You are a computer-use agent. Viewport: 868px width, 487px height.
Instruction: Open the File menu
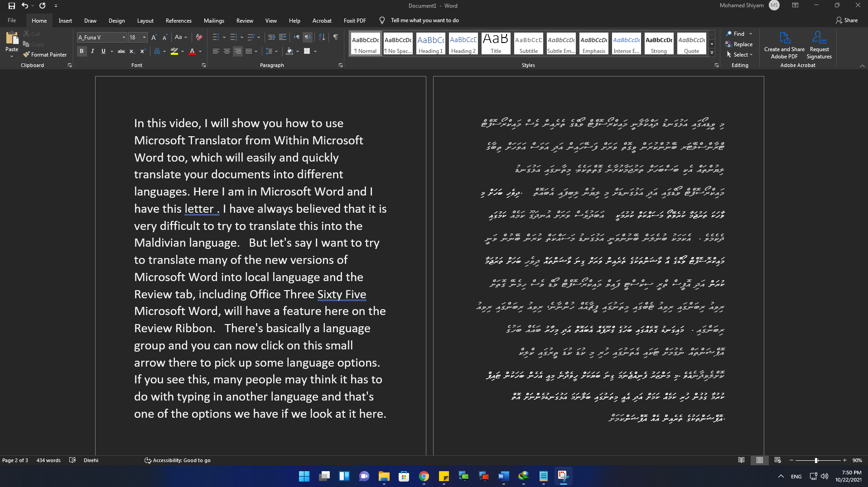[x=12, y=20]
